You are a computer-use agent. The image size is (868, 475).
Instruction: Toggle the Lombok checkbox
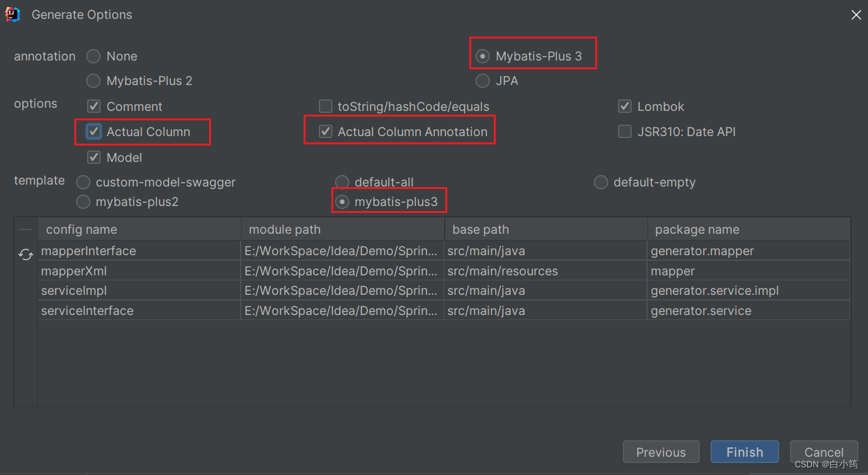tap(625, 106)
